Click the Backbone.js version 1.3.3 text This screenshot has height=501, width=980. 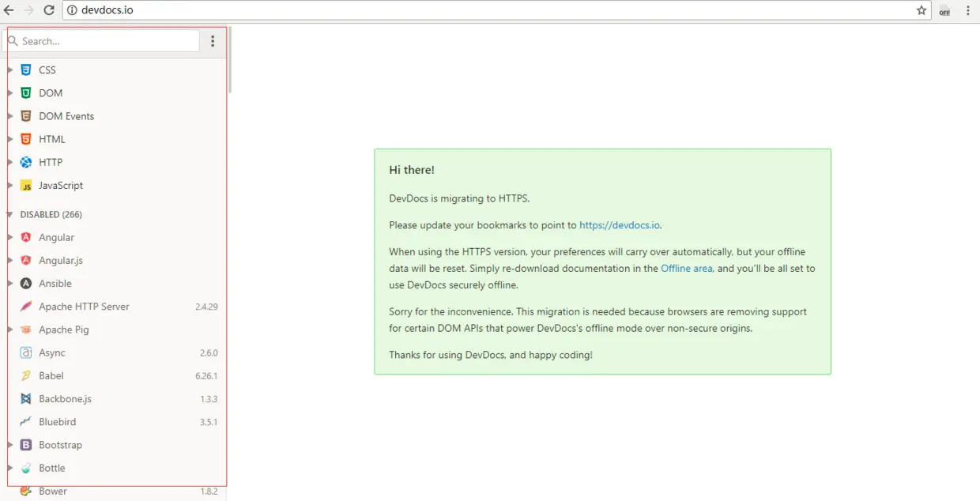209,399
